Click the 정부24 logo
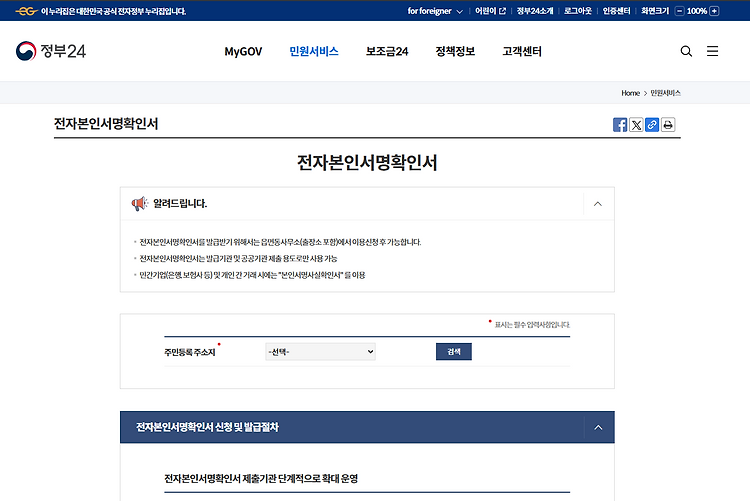The height and width of the screenshot is (501, 750). tap(51, 51)
